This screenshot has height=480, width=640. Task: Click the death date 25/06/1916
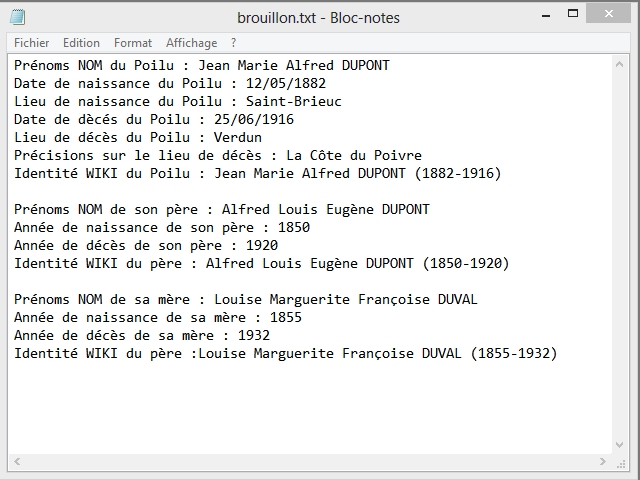(254, 119)
